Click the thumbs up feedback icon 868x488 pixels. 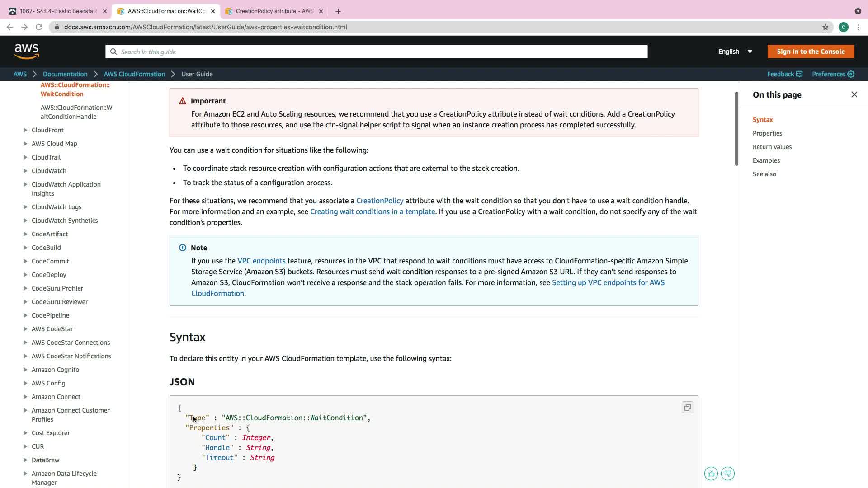pos(711,474)
